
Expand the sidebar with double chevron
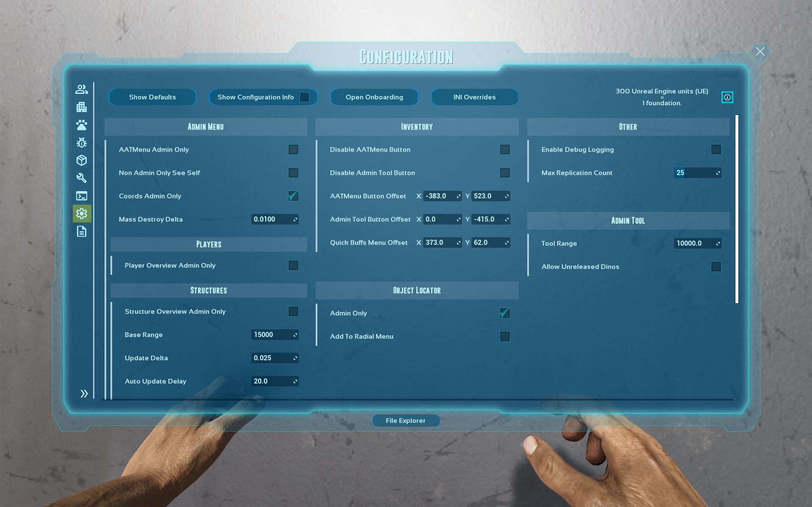tap(84, 394)
